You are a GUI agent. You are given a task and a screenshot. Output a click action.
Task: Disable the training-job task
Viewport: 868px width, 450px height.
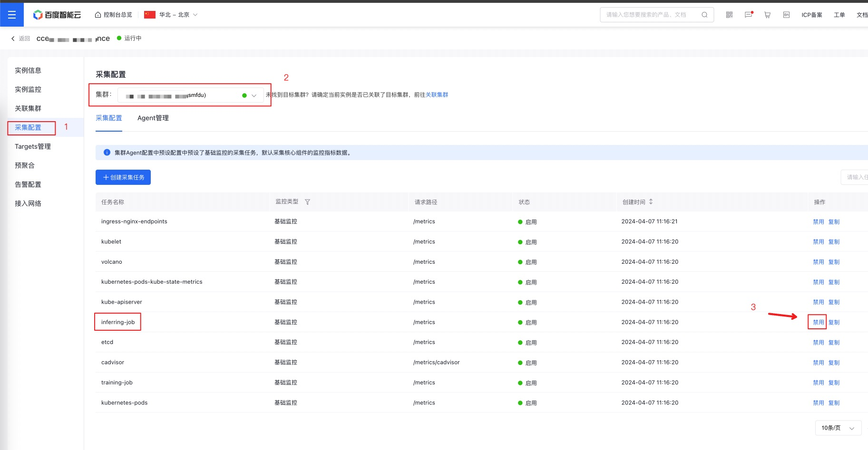click(819, 383)
